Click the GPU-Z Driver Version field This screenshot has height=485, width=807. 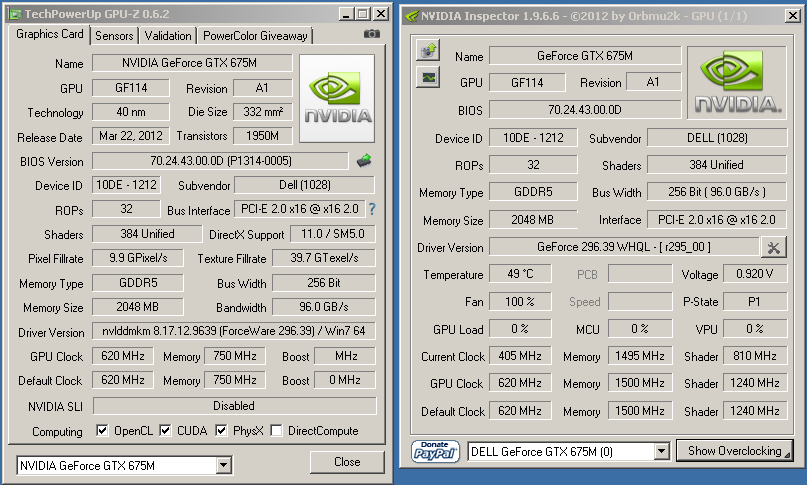[x=234, y=331]
